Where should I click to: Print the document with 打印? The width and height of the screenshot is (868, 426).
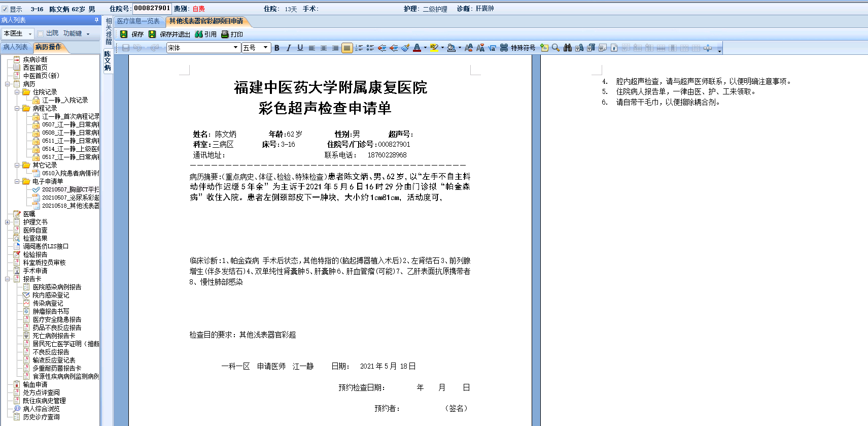[x=232, y=34]
